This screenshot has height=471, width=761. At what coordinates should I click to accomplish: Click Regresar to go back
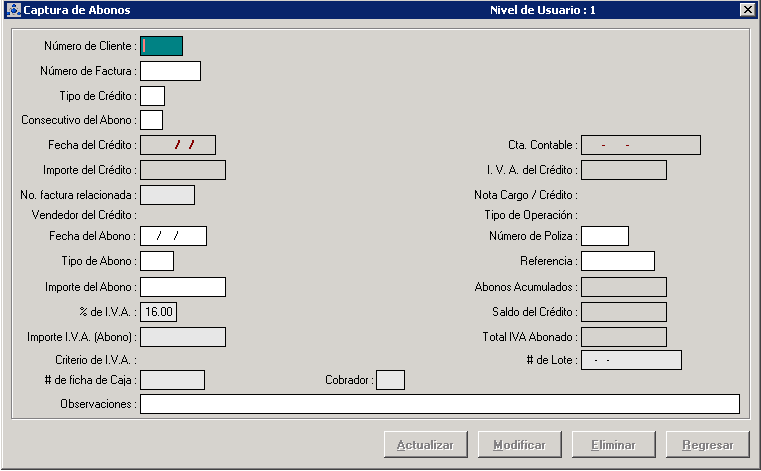(707, 445)
